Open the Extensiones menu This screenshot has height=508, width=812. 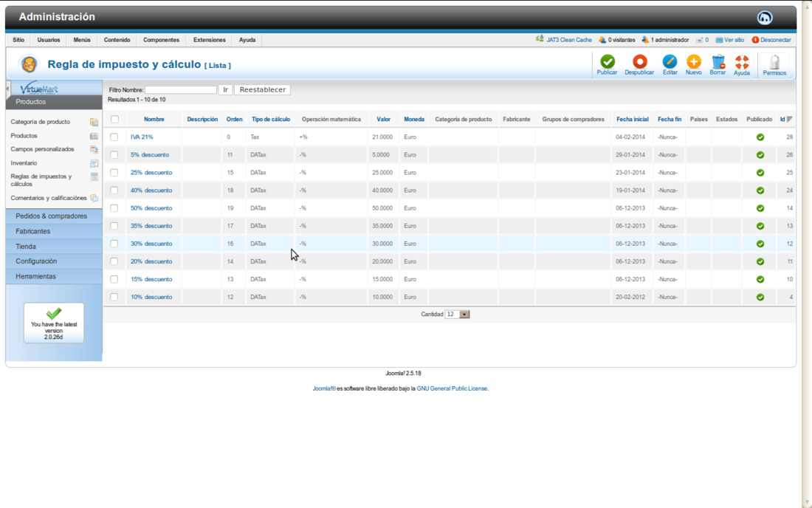click(209, 40)
